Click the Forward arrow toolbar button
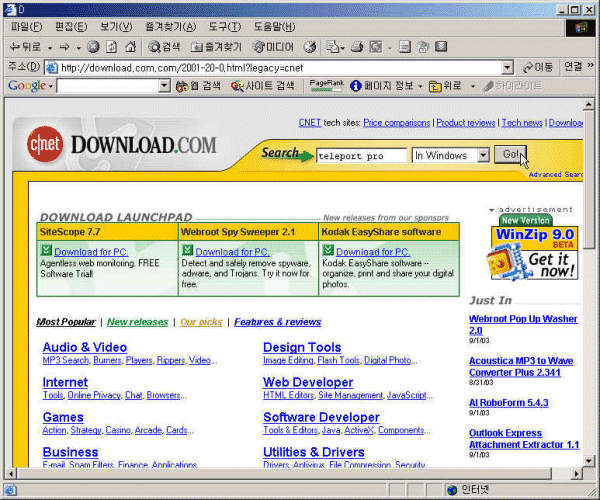Screen dimensions: 600x500 [x=64, y=47]
